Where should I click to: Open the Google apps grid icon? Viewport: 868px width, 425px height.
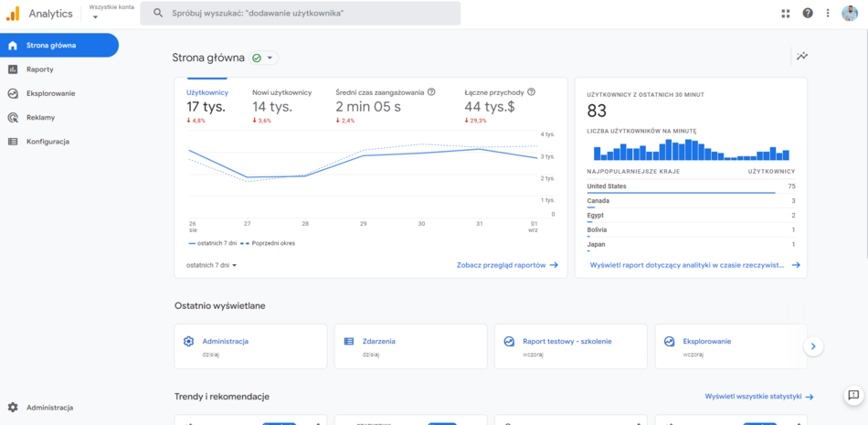[x=786, y=13]
